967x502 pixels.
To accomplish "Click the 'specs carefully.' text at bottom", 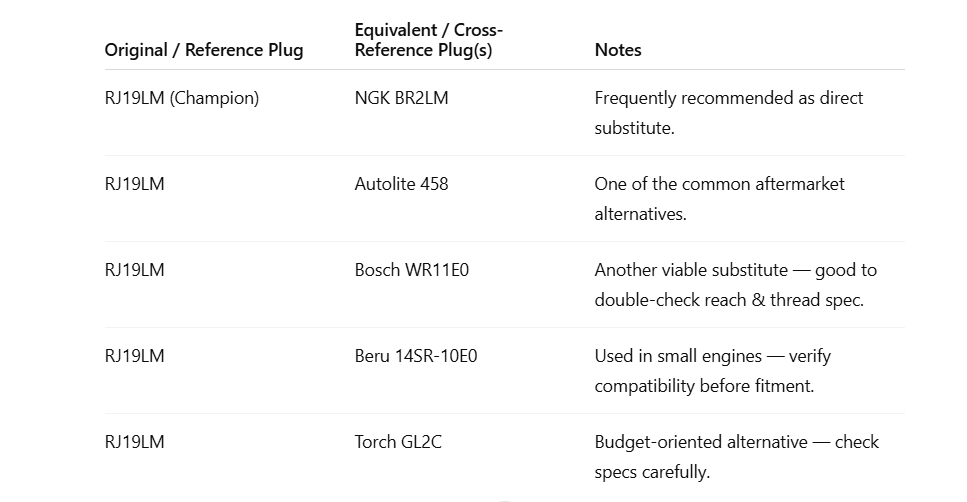I will [x=652, y=472].
